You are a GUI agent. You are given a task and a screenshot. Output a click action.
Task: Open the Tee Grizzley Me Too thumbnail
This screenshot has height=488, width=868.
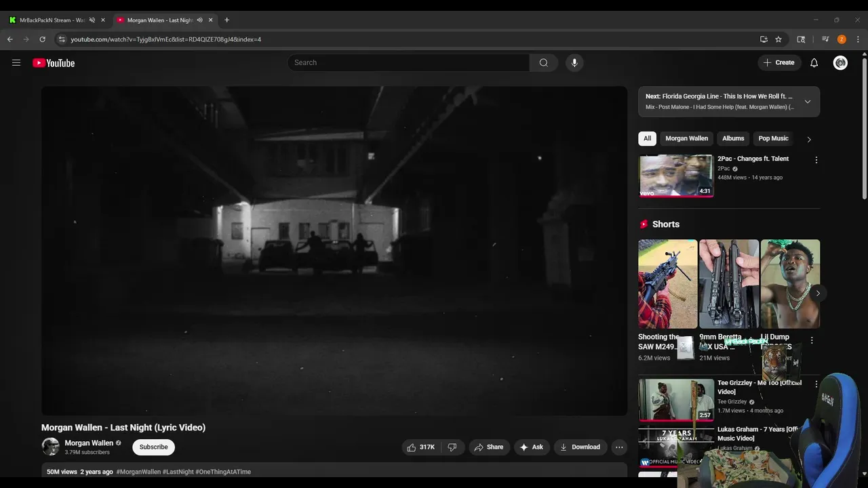(x=676, y=400)
